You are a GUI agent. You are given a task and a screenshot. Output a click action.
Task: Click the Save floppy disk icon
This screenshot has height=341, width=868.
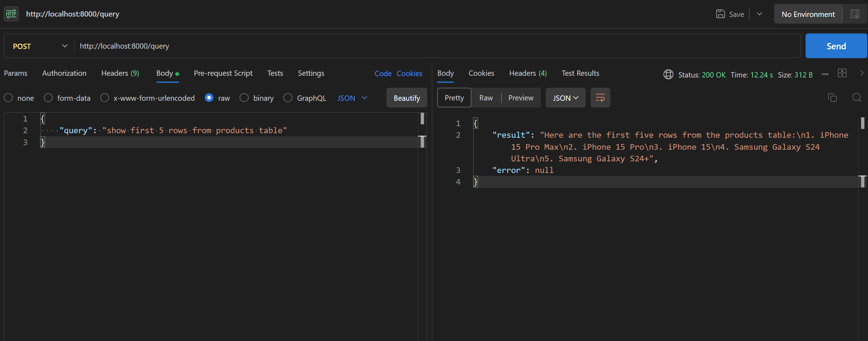tap(720, 14)
